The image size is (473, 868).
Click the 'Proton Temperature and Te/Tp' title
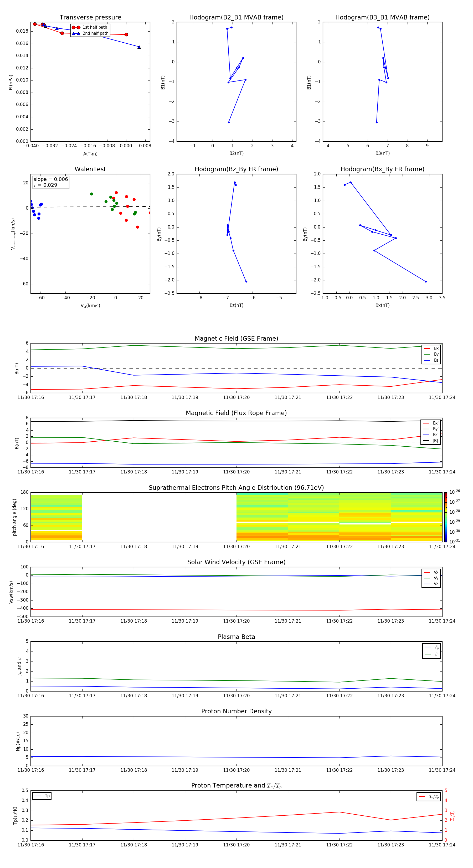coord(236,786)
